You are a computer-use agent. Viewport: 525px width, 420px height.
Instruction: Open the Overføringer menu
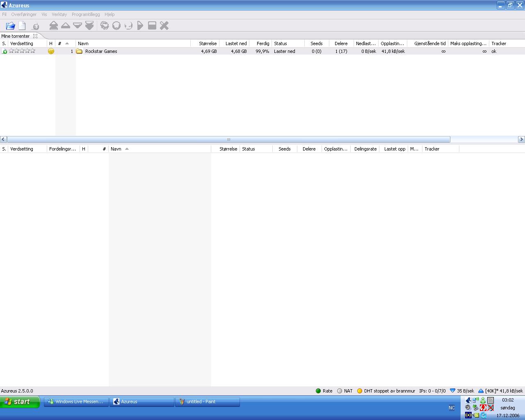point(24,14)
